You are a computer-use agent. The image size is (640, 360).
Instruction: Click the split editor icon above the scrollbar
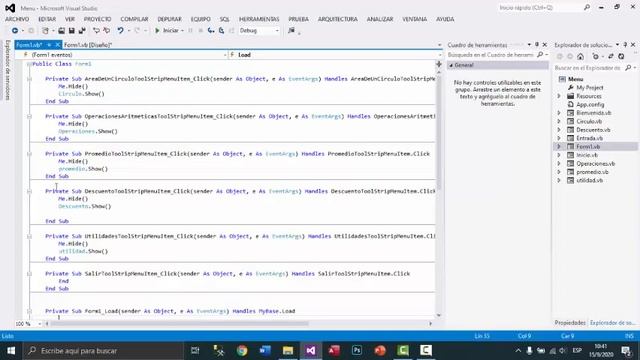point(439,64)
